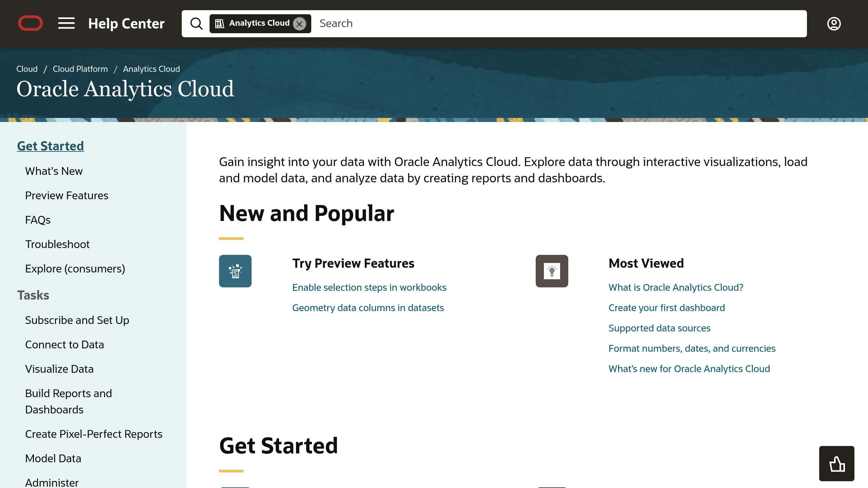Screen dimensions: 868x488
Task: Open Geometry data columns in datasets
Action: pyautogui.click(x=368, y=308)
